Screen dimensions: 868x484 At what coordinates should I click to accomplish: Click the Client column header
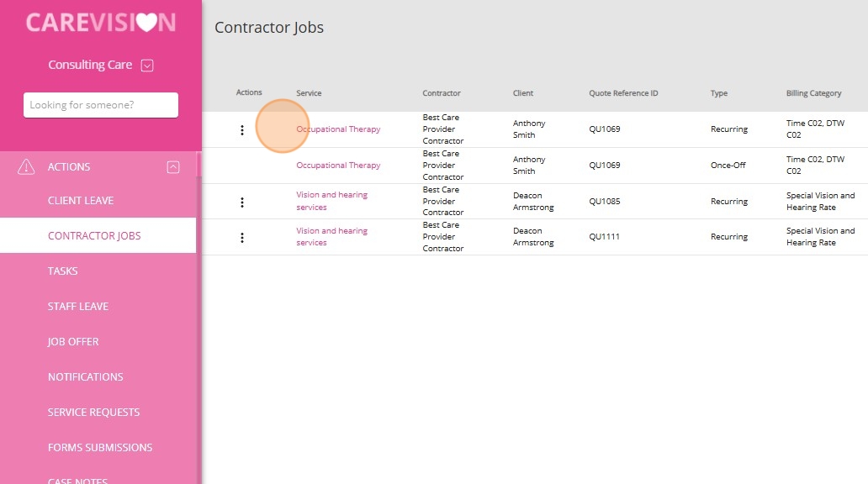click(523, 93)
